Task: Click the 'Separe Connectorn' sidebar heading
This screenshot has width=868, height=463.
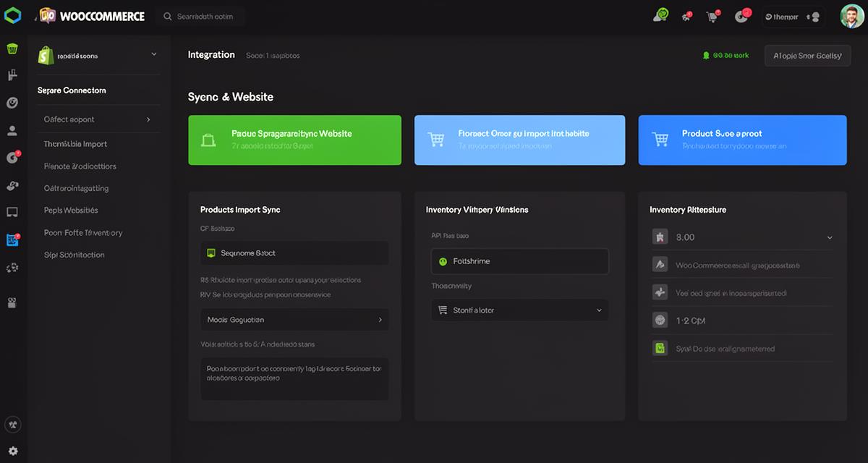Action: 72,90
